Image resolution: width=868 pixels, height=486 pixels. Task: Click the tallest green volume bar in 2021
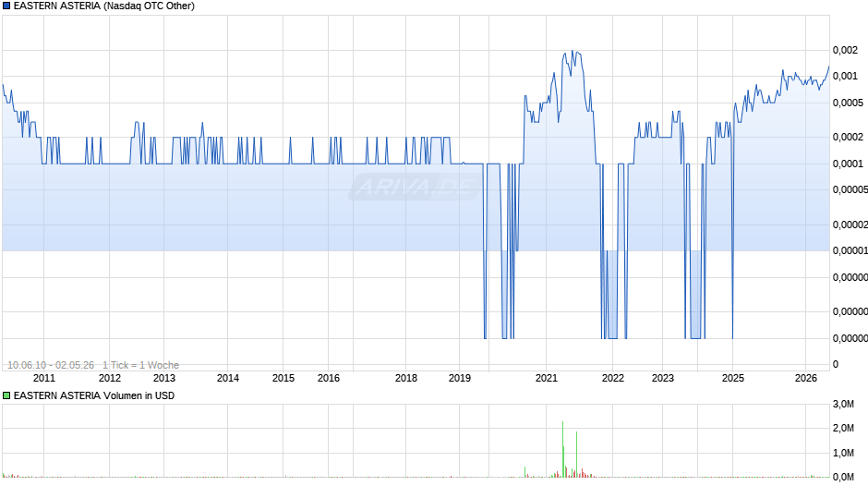563,449
